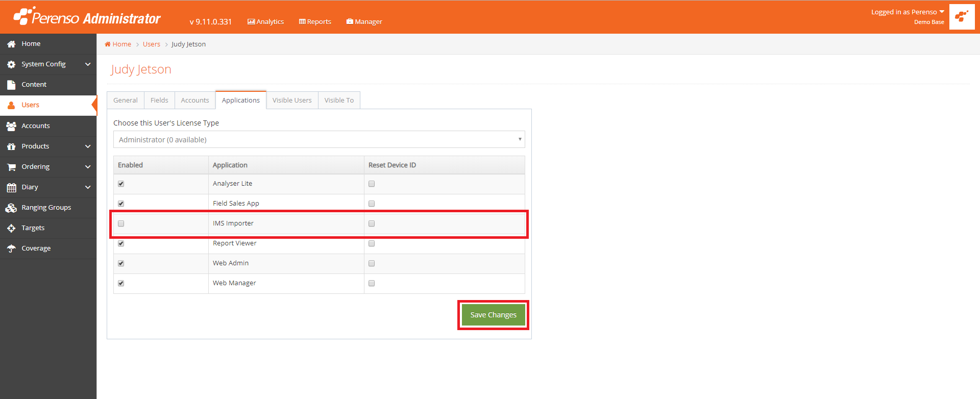Click the Ordering cart icon
Image resolution: width=980 pixels, height=399 pixels.
11,167
